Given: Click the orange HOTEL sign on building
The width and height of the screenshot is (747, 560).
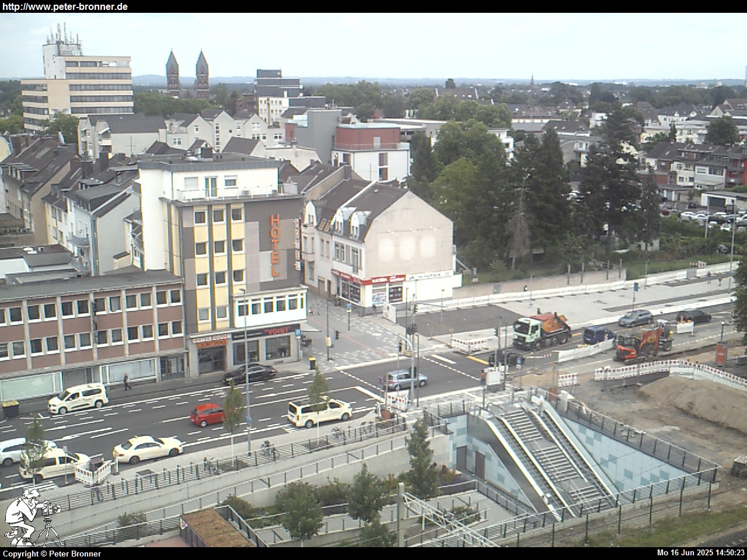Looking at the screenshot, I should (275, 245).
